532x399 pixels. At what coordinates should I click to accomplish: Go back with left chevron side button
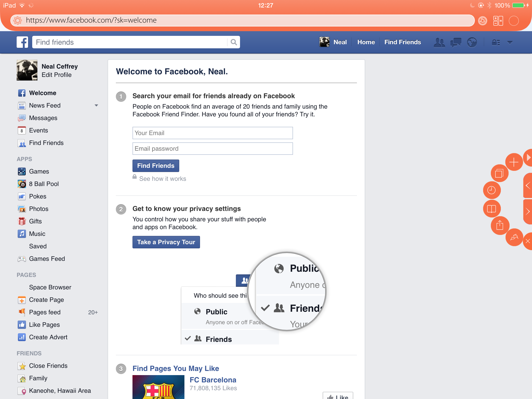pyautogui.click(x=528, y=185)
